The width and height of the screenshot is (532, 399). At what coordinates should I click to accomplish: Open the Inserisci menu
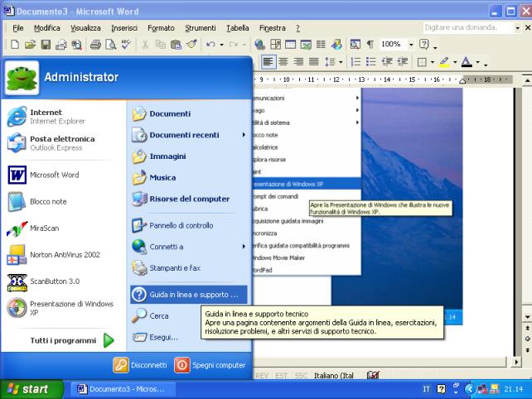pos(124,28)
